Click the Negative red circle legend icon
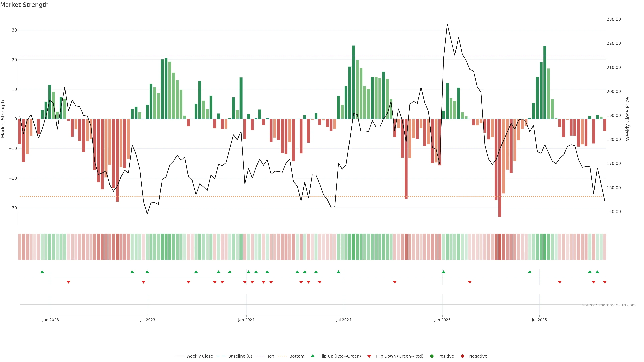The height and width of the screenshot is (362, 644). 462,356
